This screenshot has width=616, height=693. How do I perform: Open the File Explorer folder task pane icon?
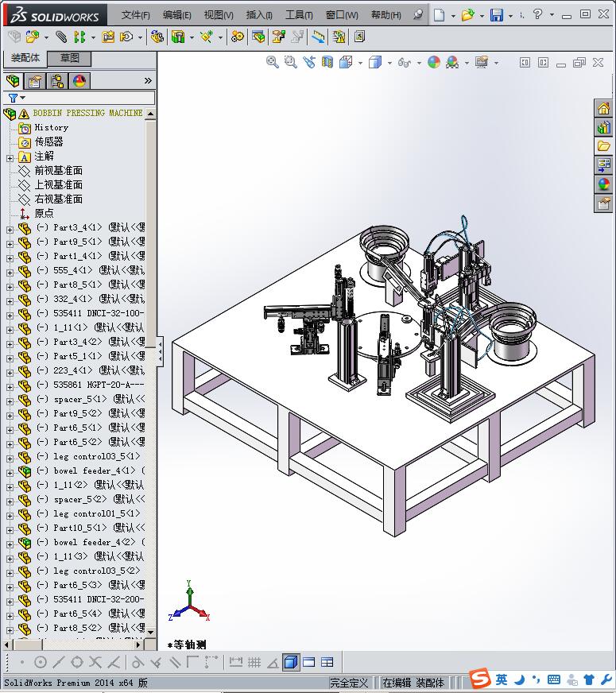[603, 146]
